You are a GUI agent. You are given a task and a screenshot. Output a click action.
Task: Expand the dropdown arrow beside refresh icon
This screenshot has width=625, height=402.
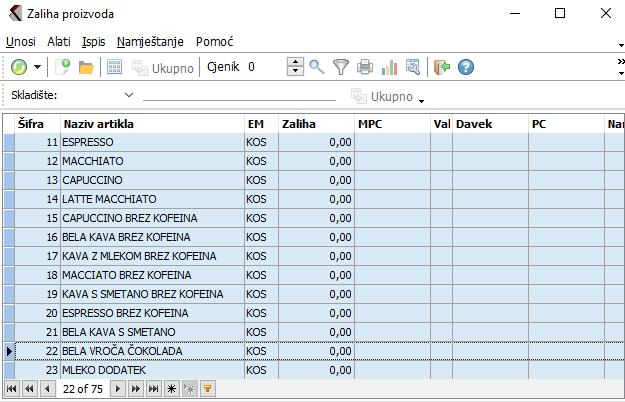pos(38,67)
